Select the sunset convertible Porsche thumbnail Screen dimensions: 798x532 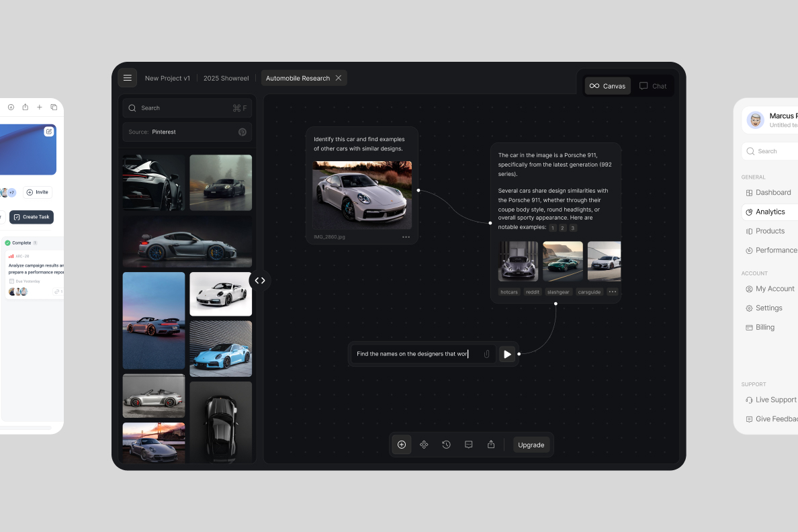pyautogui.click(x=154, y=320)
